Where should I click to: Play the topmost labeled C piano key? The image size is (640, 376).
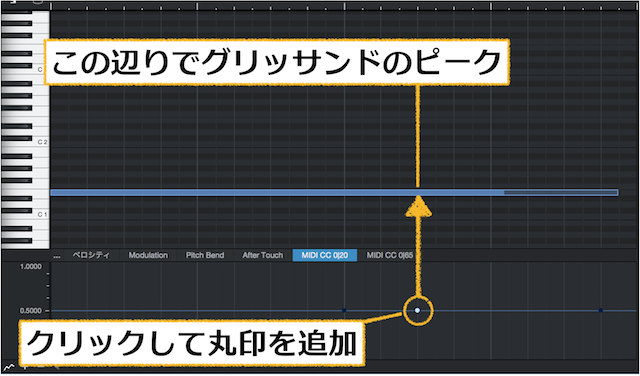[x=25, y=70]
